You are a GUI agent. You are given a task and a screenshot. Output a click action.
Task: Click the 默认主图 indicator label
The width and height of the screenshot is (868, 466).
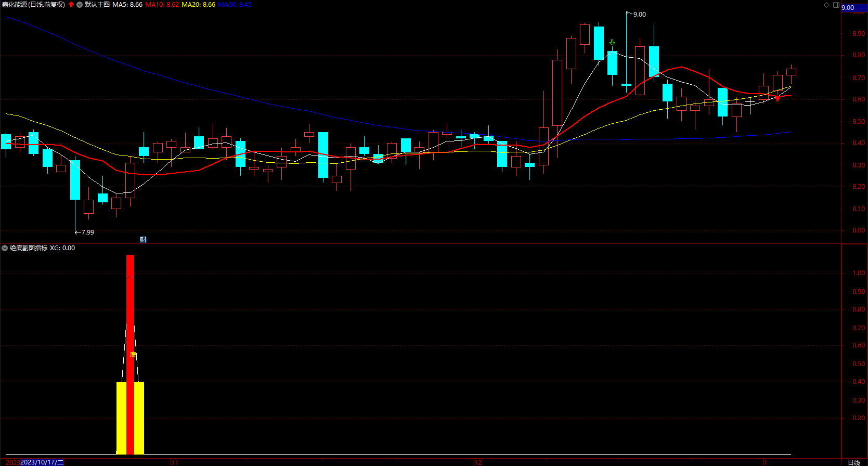coord(97,5)
